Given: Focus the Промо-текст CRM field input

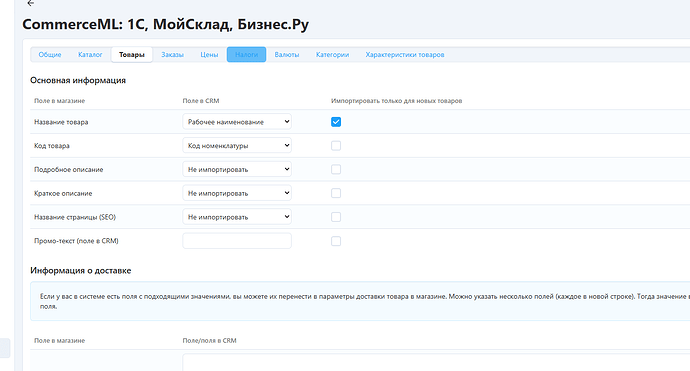Looking at the screenshot, I should point(237,241).
